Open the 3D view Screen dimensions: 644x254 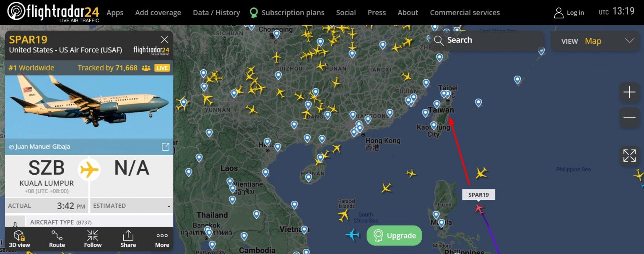tap(19, 239)
